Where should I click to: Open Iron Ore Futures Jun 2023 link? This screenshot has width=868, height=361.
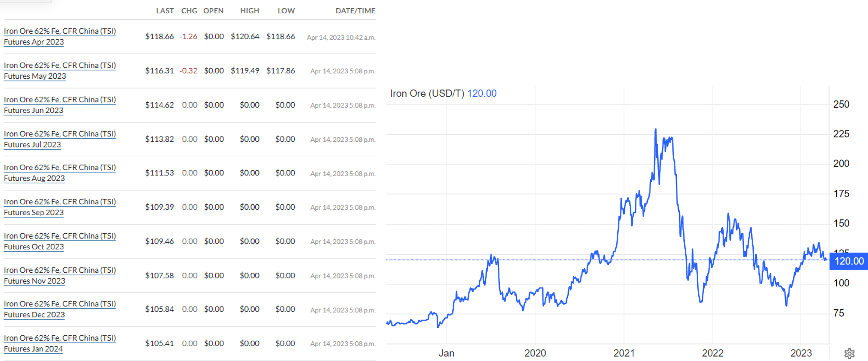[60, 105]
